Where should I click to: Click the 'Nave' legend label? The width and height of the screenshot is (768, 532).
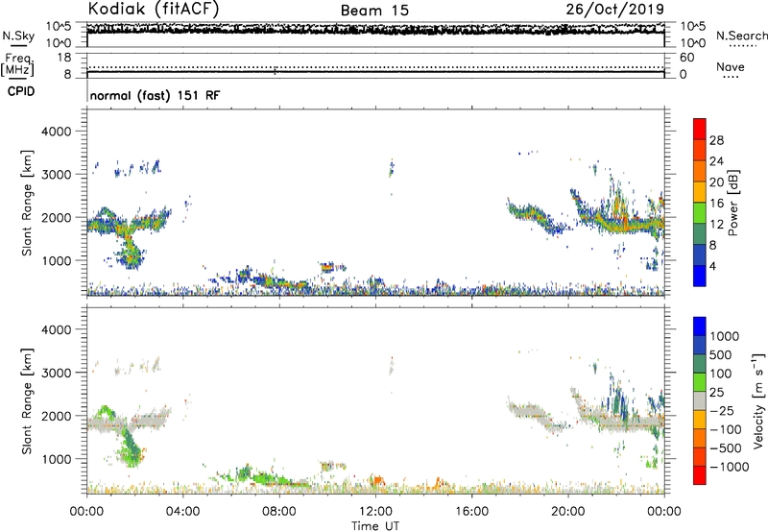(x=731, y=66)
